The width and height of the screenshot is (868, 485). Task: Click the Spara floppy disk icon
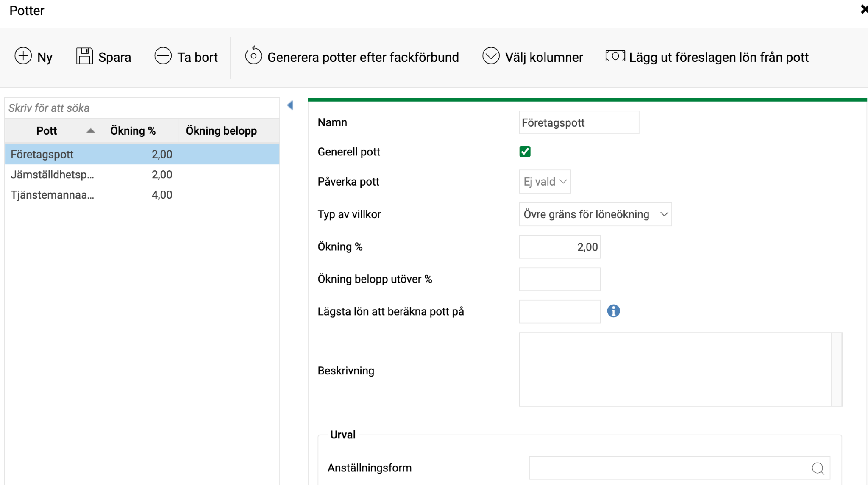coord(84,56)
